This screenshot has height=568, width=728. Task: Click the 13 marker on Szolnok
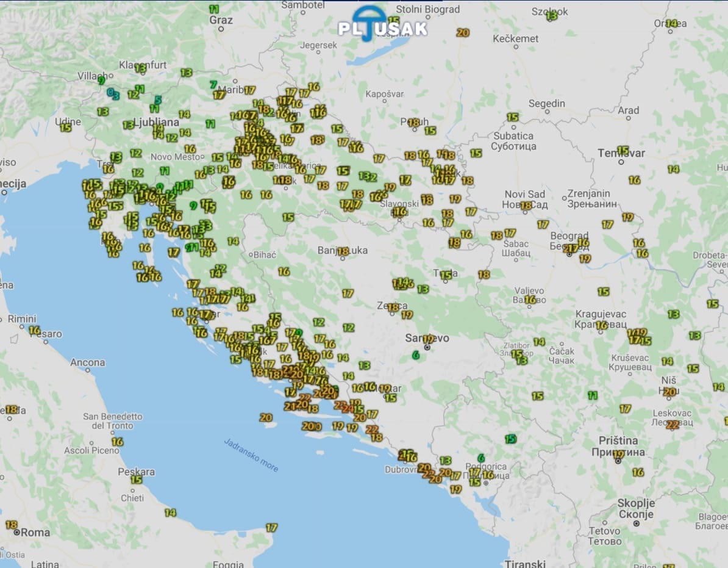552,16
